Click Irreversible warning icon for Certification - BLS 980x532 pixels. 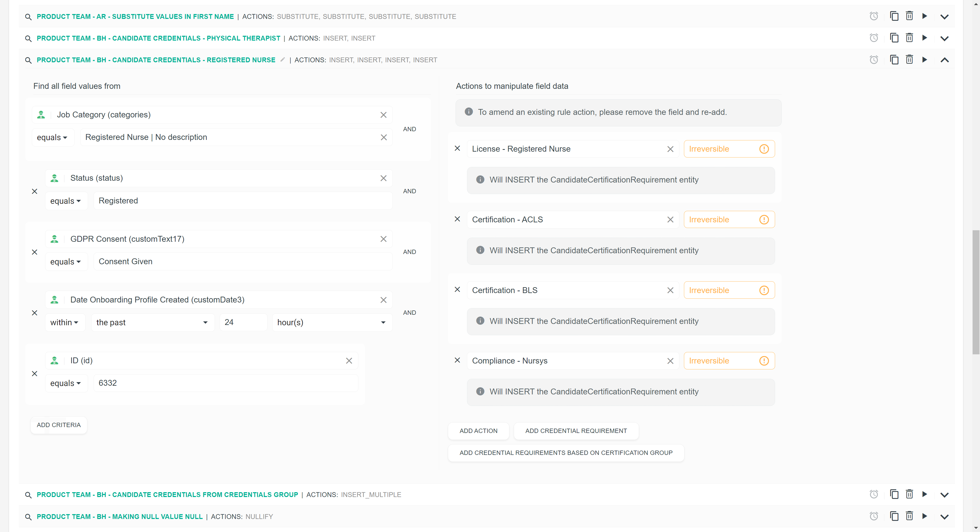click(764, 290)
